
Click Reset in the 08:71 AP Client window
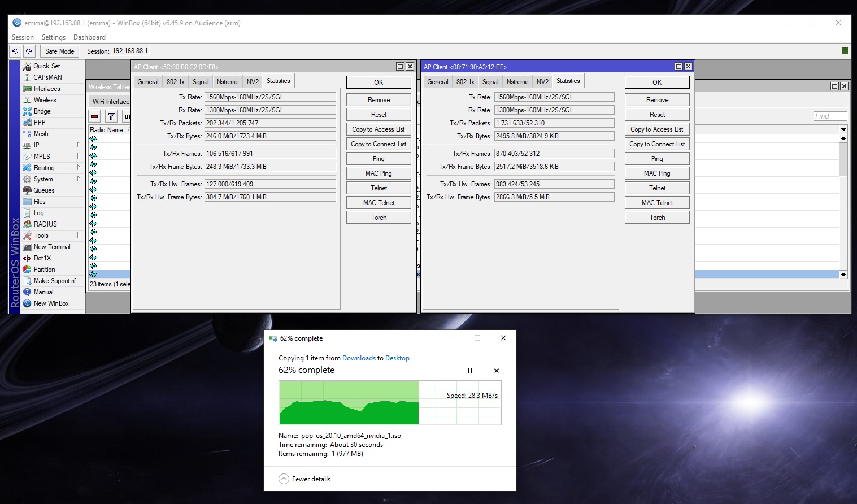657,115
